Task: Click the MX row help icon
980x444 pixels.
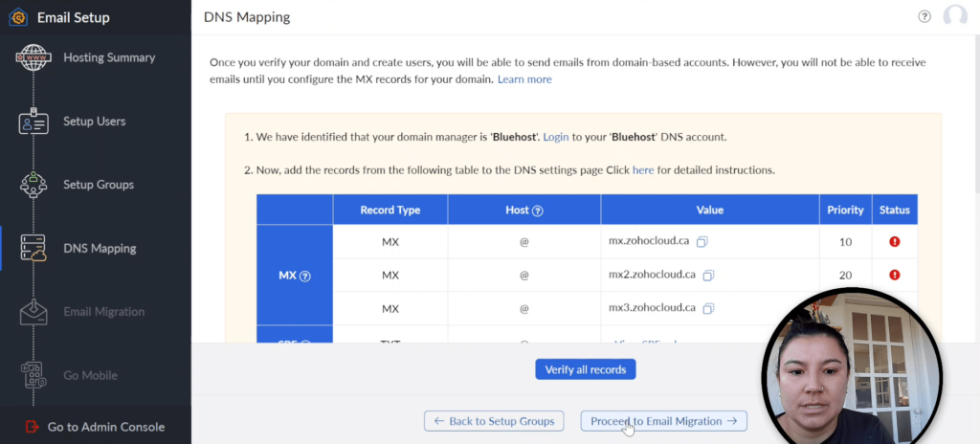Action: pos(305,276)
